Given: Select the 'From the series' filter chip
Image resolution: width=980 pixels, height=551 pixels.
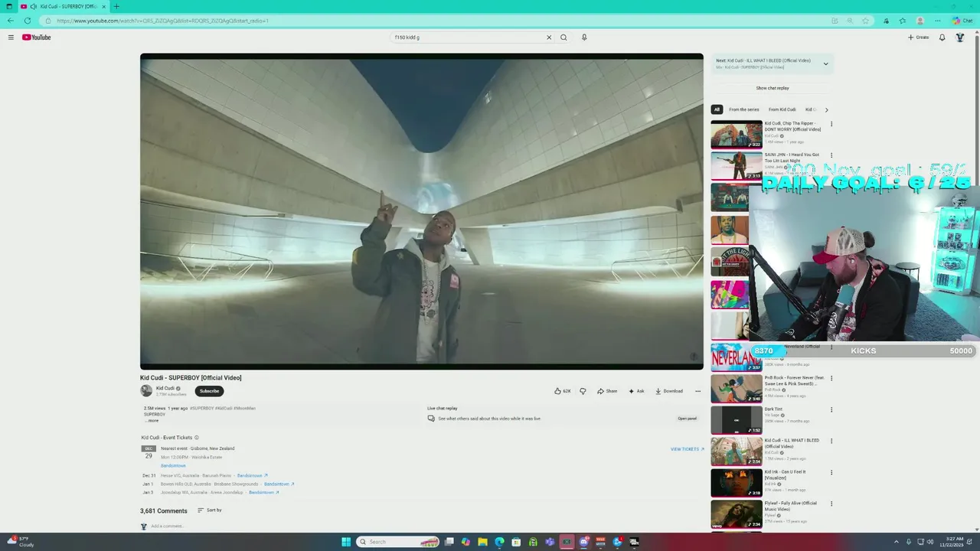Looking at the screenshot, I should [x=744, y=109].
